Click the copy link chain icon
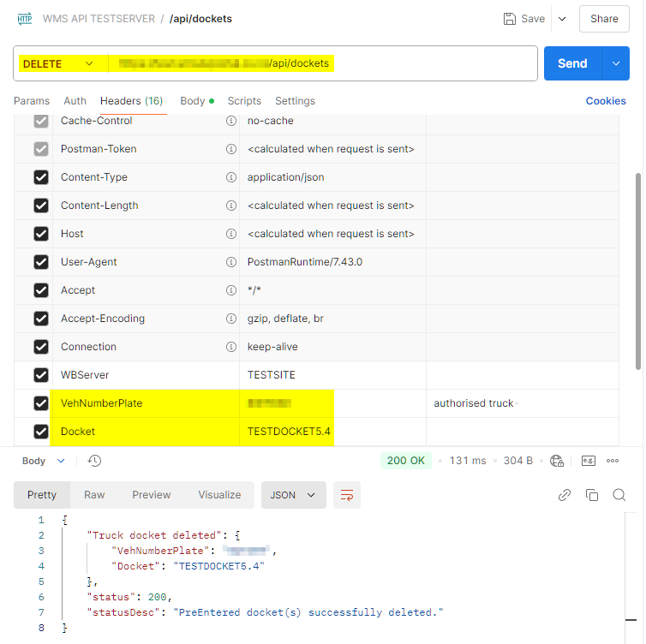Image resolution: width=646 pixels, height=644 pixels. coord(564,494)
